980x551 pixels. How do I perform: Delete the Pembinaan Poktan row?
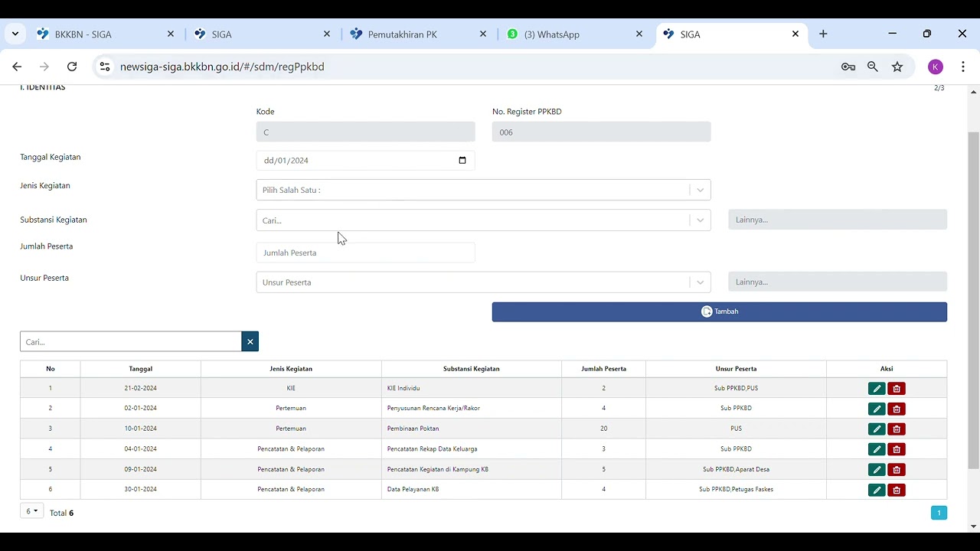point(897,429)
